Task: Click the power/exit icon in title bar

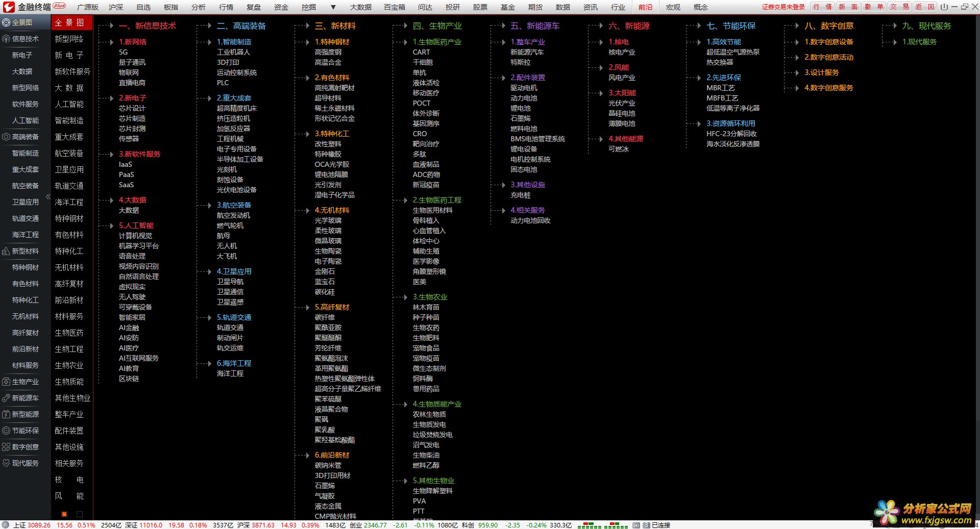Action: (944, 7)
